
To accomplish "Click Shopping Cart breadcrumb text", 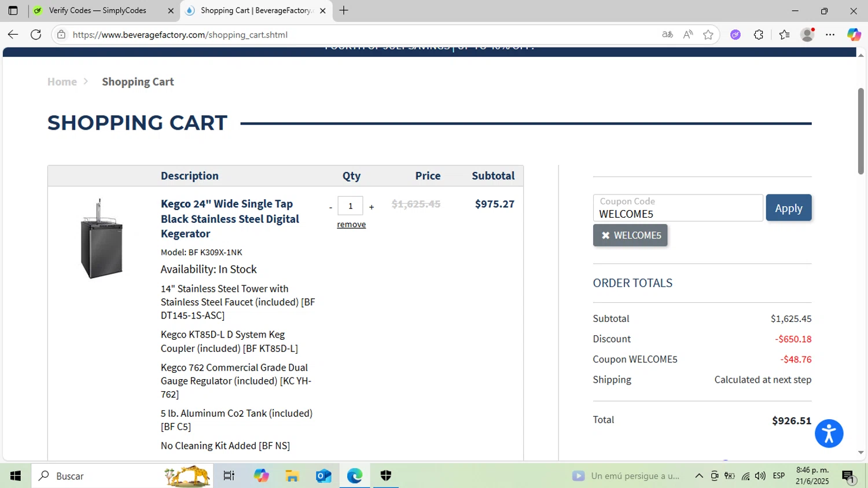I will 138,82.
